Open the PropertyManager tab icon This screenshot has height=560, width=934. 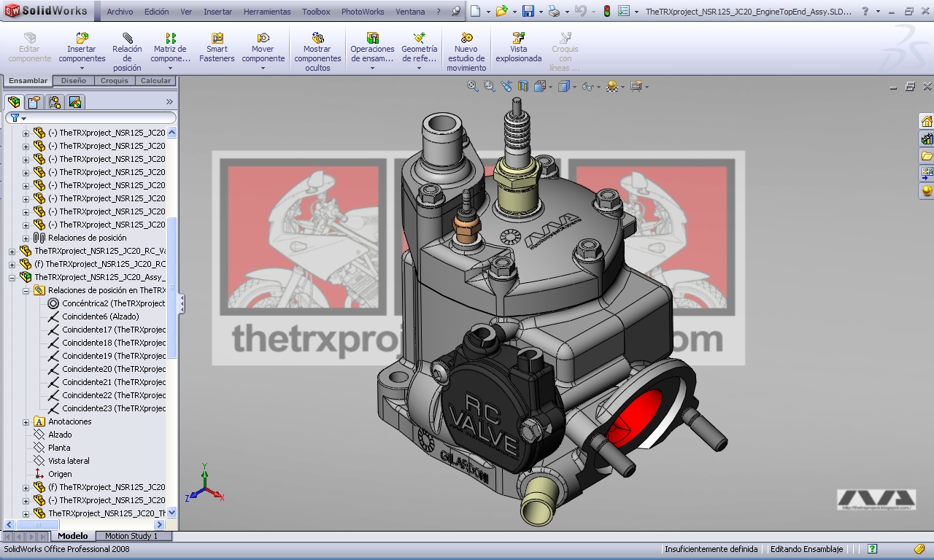coord(34,102)
